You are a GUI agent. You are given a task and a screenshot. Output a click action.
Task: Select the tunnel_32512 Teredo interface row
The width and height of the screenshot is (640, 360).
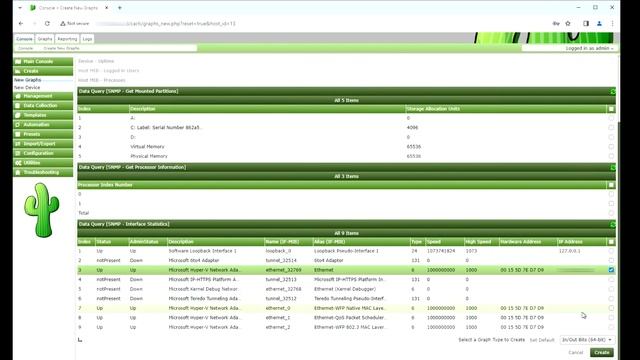tap(346, 298)
